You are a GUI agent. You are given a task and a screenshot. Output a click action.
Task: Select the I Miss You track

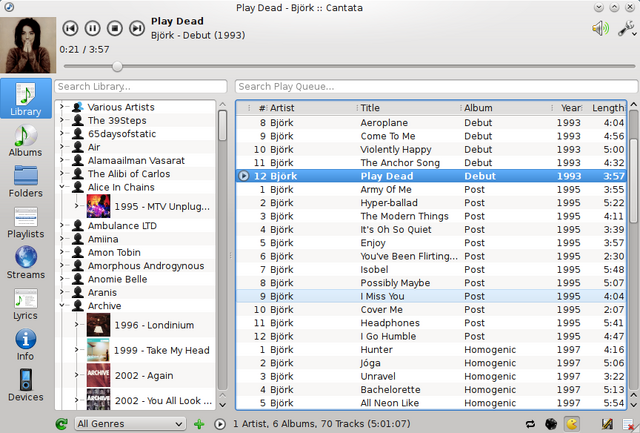[x=431, y=296]
